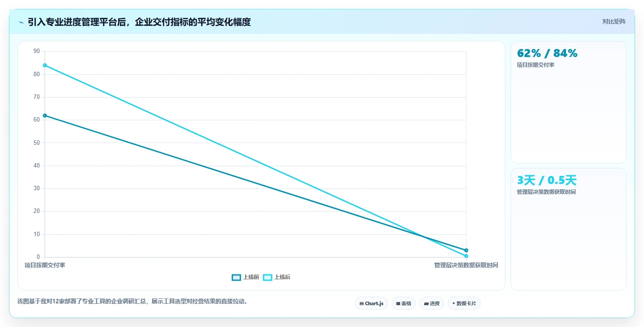Click the Chart.js tag
The height and width of the screenshot is (327, 644).
pyautogui.click(x=372, y=303)
